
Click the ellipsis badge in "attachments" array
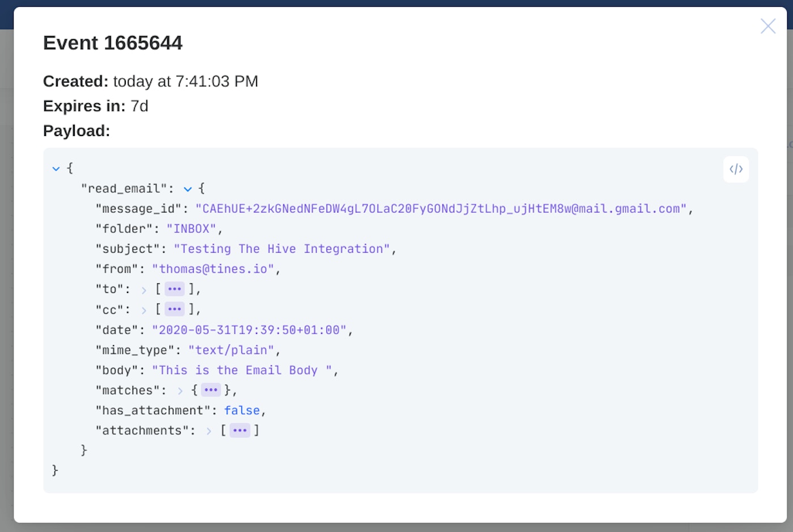tap(240, 431)
